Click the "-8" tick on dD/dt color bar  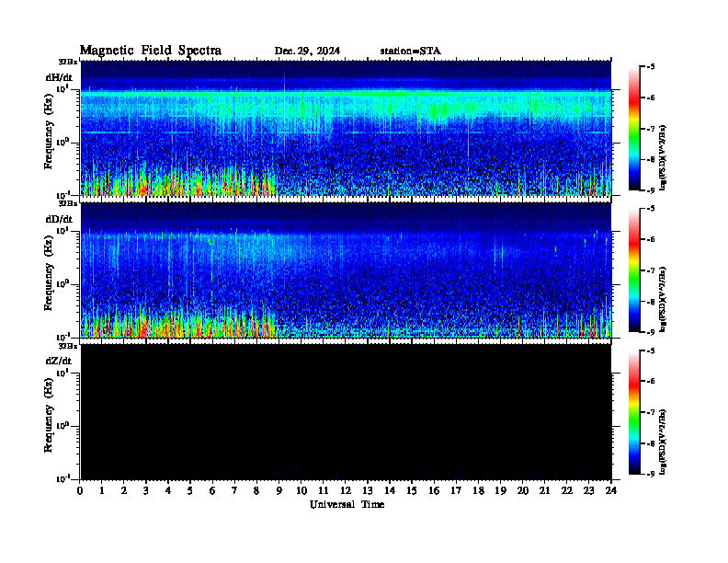[x=651, y=302]
